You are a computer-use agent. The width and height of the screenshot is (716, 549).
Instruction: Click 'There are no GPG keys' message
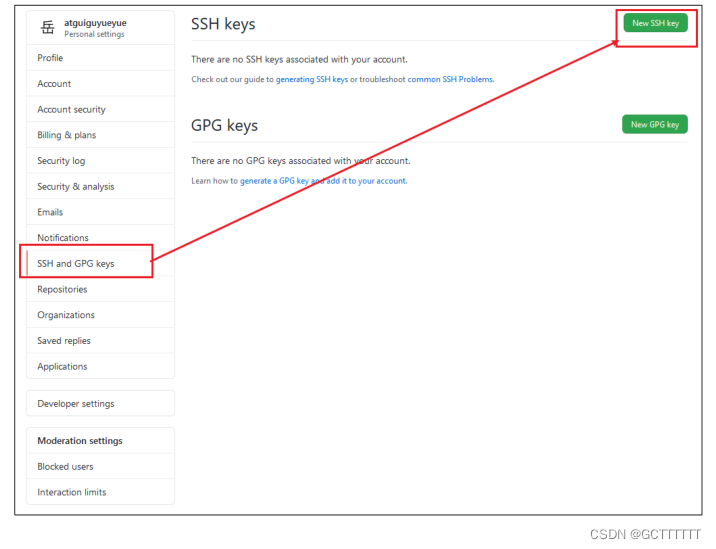(301, 161)
